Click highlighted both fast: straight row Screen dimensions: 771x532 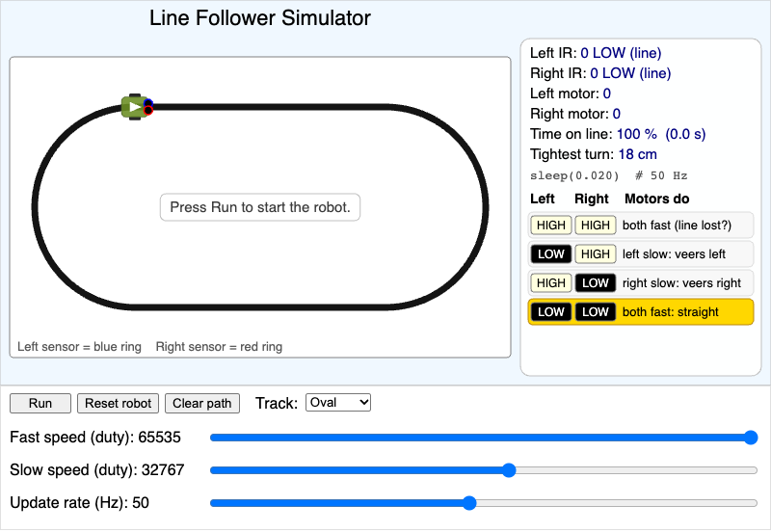pyautogui.click(x=641, y=312)
